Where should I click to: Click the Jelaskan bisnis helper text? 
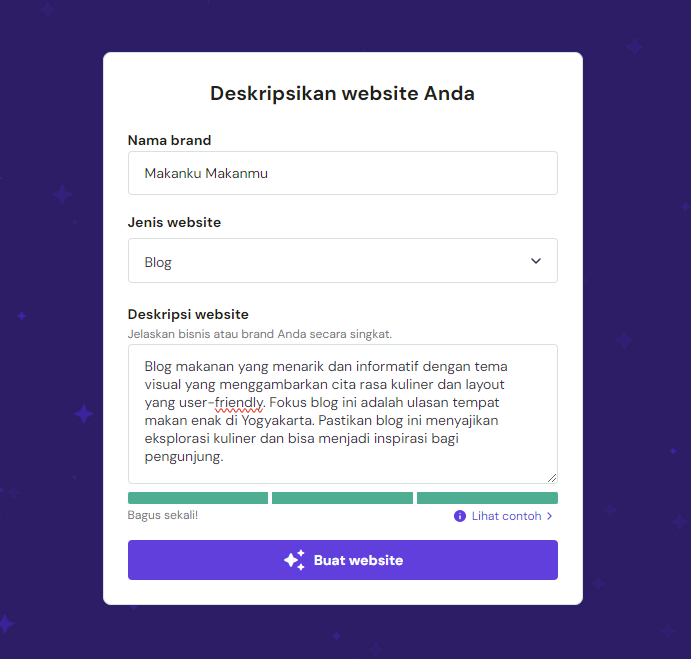coord(261,333)
